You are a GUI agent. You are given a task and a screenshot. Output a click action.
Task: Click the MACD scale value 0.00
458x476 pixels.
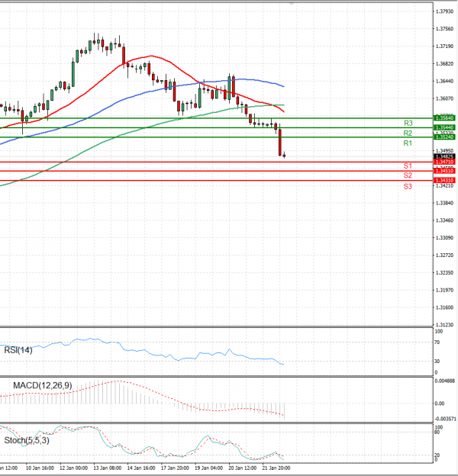pyautogui.click(x=440, y=404)
